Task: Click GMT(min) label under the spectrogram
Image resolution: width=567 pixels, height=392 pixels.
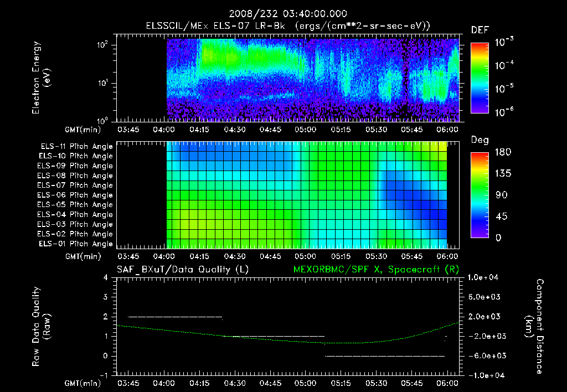Action: tap(83, 130)
